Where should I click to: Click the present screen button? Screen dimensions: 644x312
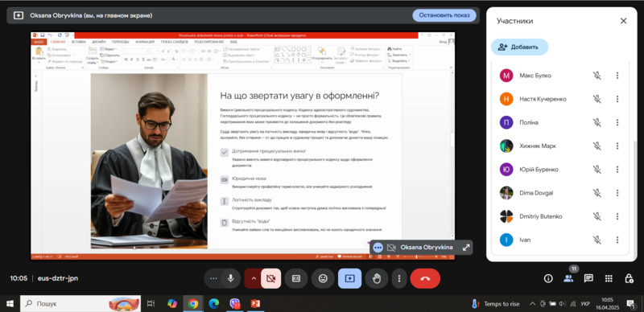pyautogui.click(x=349, y=278)
